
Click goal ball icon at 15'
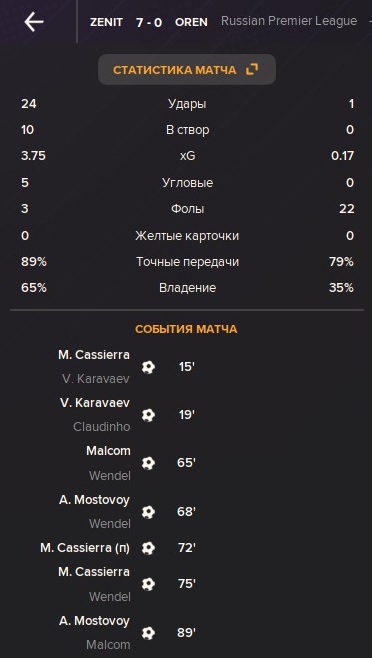click(x=148, y=367)
